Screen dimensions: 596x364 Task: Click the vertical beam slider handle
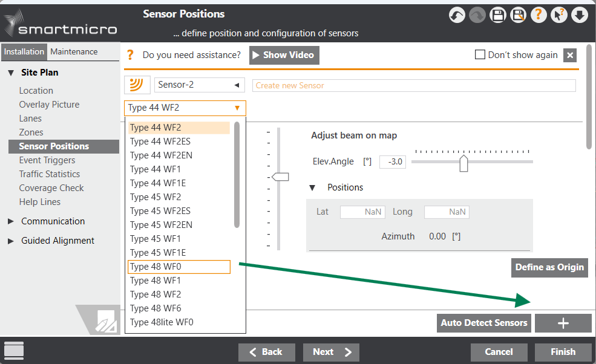point(281,177)
